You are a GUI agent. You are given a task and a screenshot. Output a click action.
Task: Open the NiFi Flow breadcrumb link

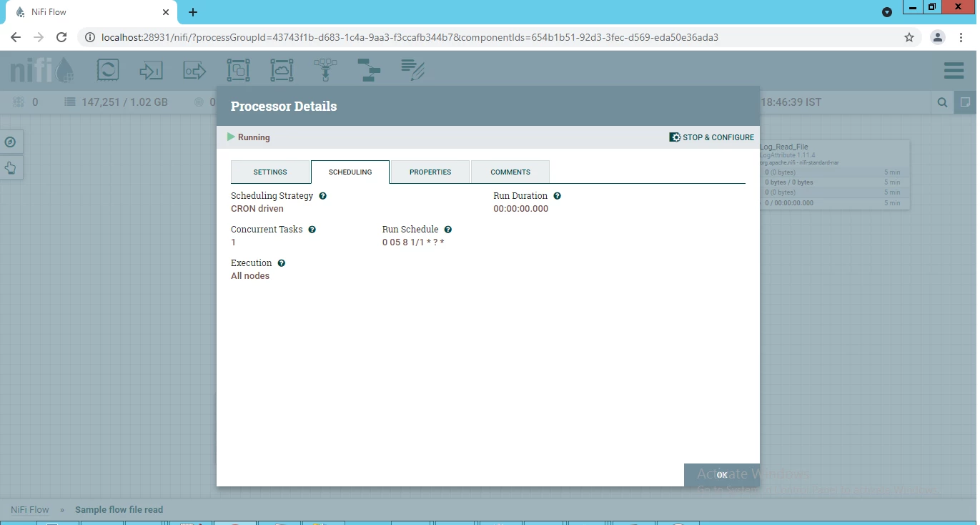[30, 510]
